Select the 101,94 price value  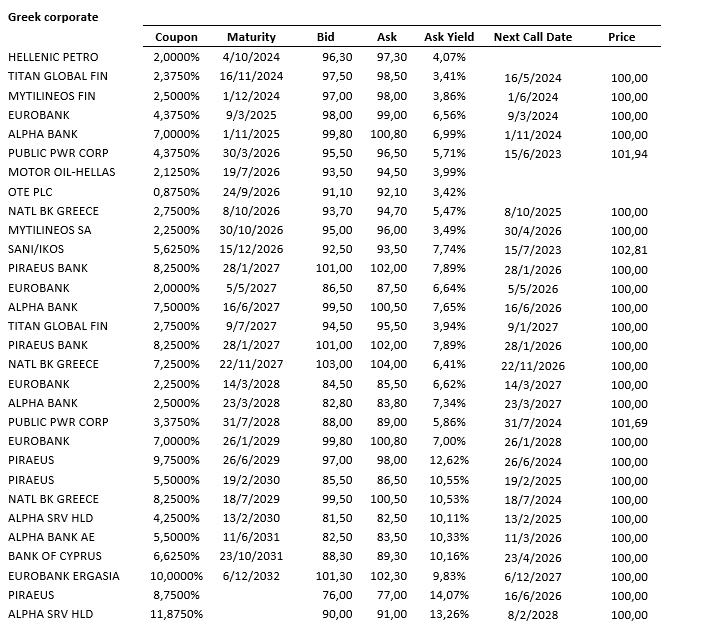pyautogui.click(x=629, y=154)
